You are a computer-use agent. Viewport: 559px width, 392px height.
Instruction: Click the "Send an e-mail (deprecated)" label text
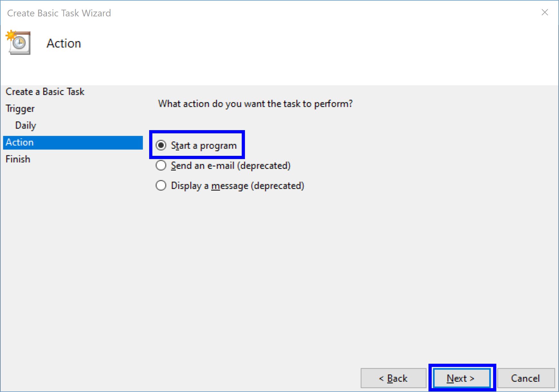[x=230, y=166]
